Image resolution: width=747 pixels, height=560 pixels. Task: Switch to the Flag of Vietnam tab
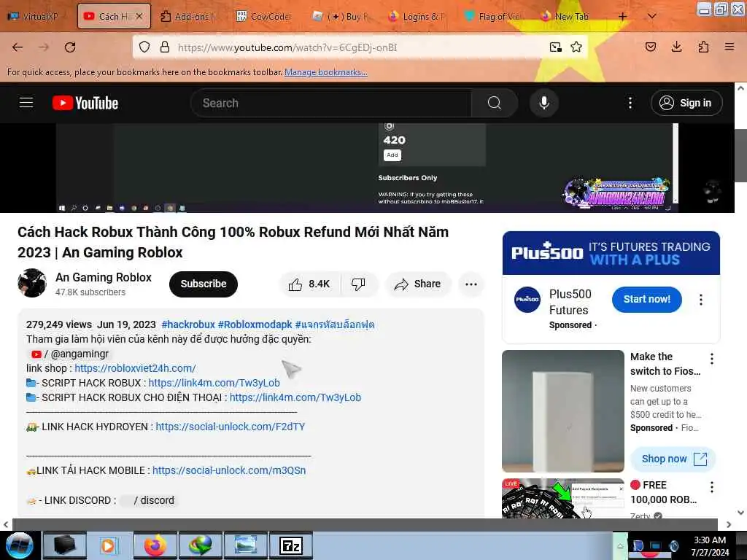coord(494,16)
